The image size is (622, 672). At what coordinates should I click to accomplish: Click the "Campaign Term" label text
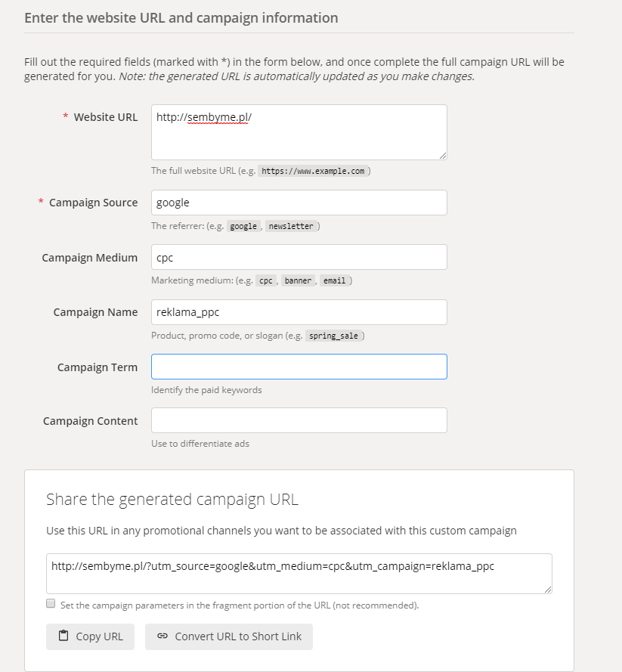pyautogui.click(x=97, y=367)
